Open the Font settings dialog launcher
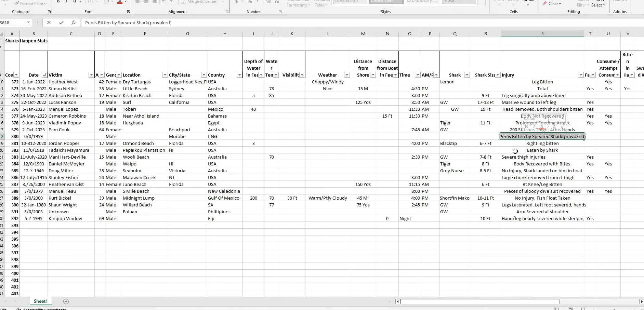 [x=129, y=12]
